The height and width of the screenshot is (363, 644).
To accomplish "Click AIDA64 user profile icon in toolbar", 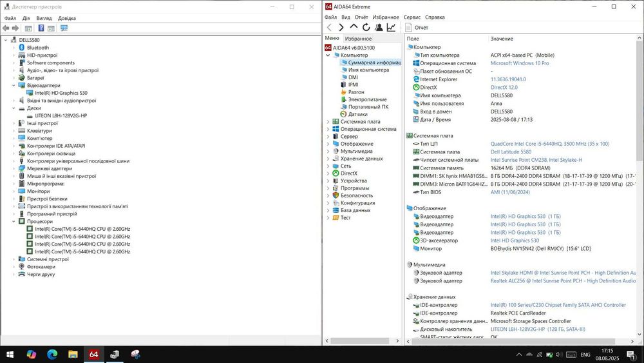I will (x=379, y=27).
